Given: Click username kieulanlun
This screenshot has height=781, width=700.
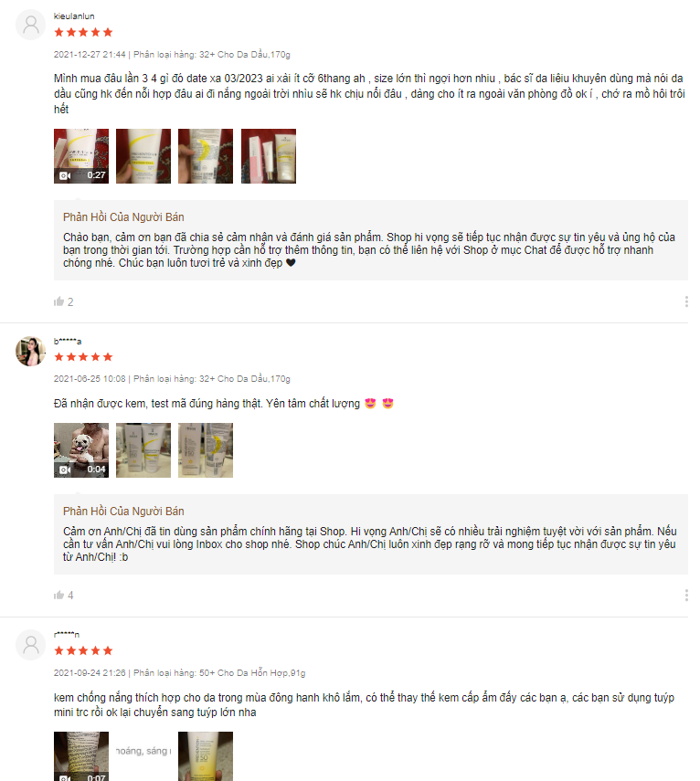Looking at the screenshot, I should 74,16.
